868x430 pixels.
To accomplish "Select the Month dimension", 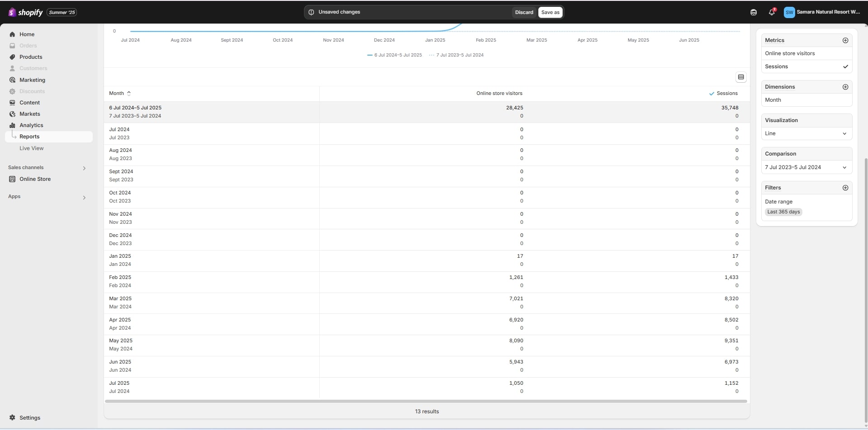I will coord(773,100).
